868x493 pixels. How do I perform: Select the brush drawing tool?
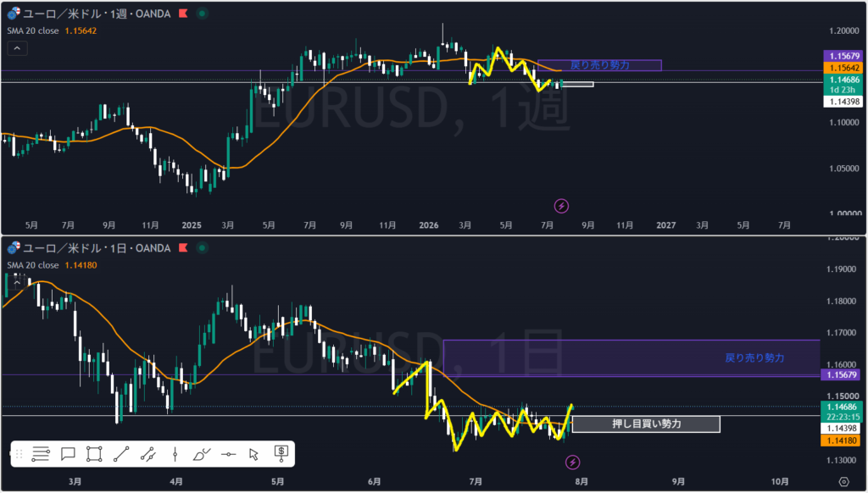pyautogui.click(x=202, y=454)
